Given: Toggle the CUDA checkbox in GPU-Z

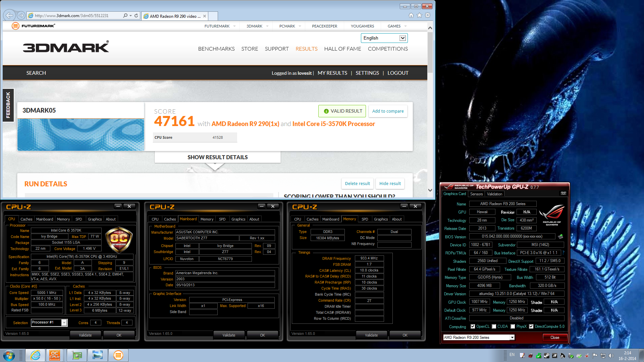Looking at the screenshot, I should click(x=494, y=326).
